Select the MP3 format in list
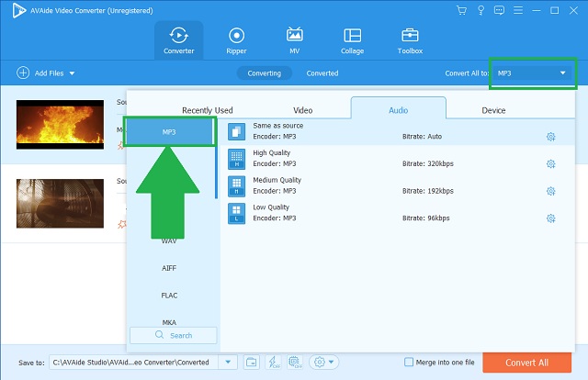The width and height of the screenshot is (588, 380). (x=169, y=131)
